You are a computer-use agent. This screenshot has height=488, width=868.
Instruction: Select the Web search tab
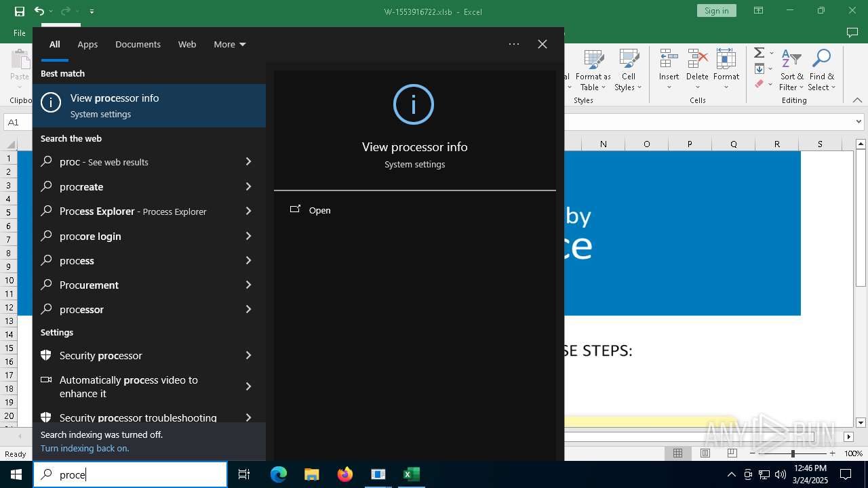click(187, 44)
